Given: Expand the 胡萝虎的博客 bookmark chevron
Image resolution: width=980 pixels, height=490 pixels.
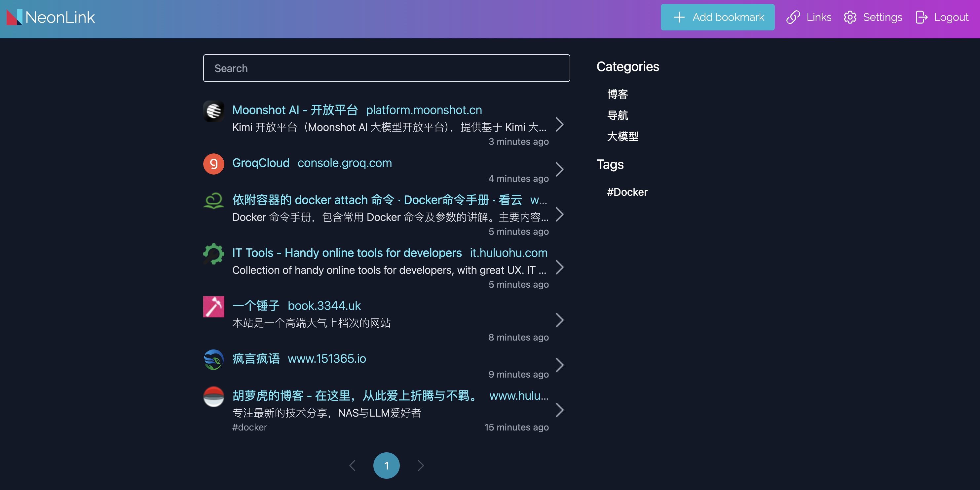Looking at the screenshot, I should [x=559, y=410].
